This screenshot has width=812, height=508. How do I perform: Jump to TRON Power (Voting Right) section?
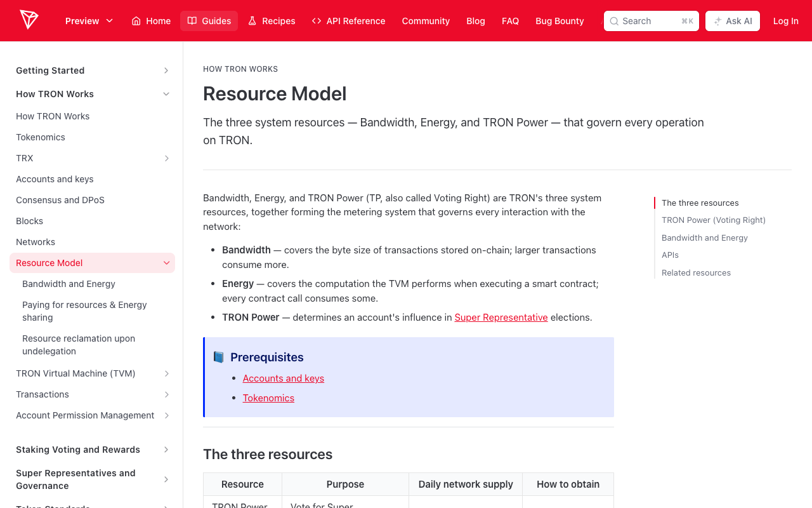point(714,220)
